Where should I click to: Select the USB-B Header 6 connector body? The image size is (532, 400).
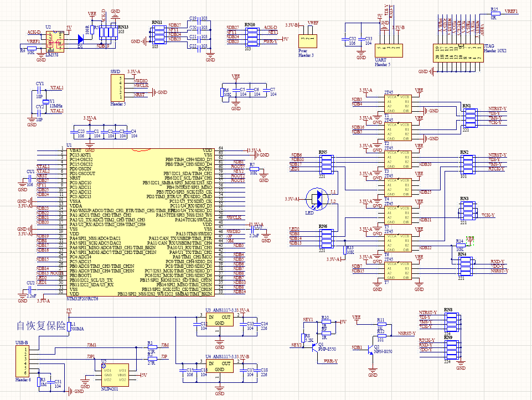click(22, 361)
